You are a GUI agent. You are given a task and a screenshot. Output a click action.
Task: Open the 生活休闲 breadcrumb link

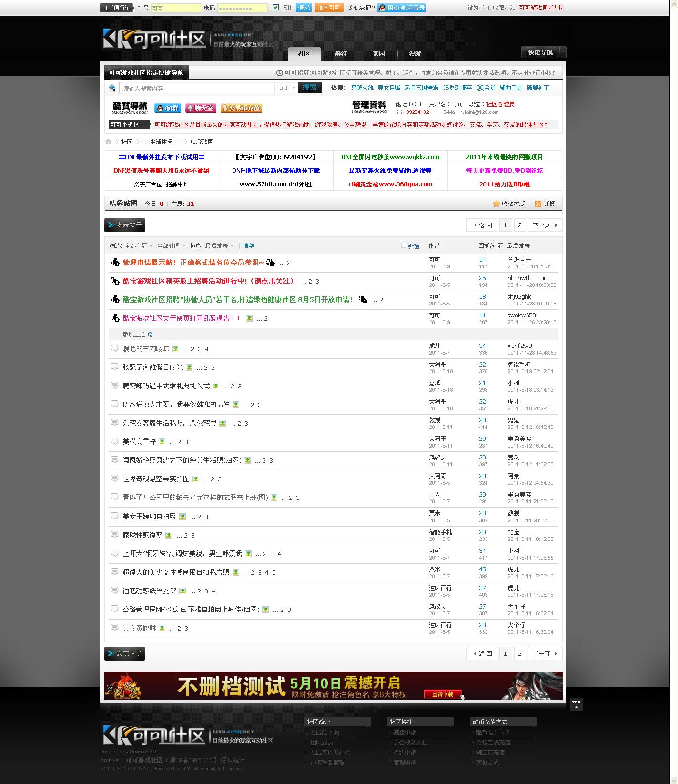tap(162, 142)
